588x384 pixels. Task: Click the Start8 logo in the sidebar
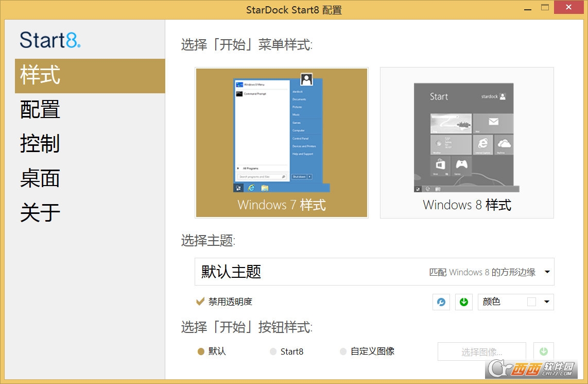[50, 40]
